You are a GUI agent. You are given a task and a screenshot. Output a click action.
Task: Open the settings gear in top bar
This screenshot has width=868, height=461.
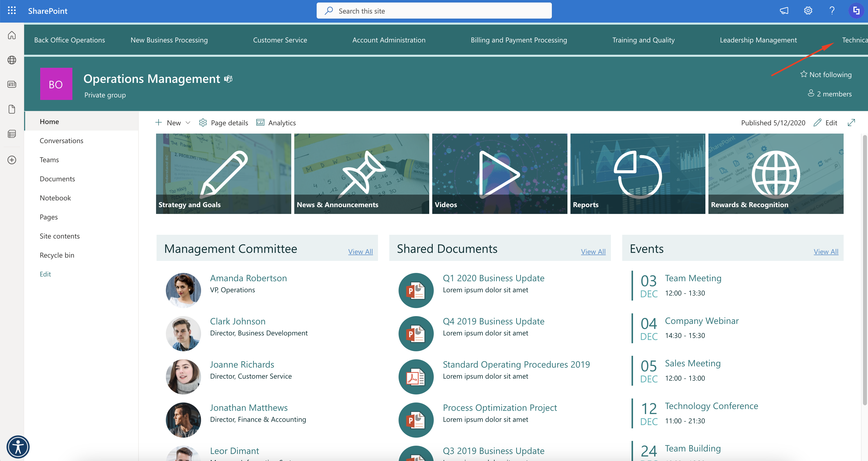tap(808, 11)
